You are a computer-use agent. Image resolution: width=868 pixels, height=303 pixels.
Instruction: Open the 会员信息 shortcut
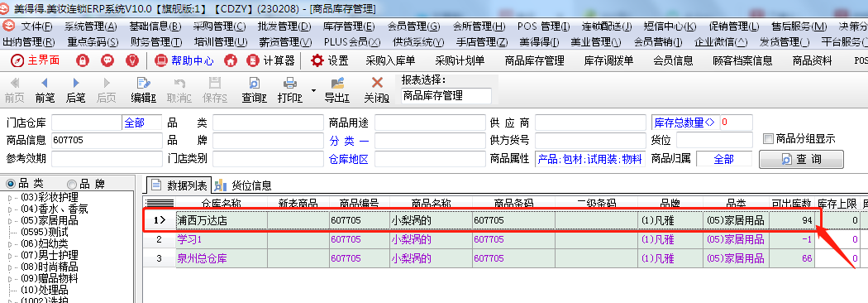coord(673,61)
